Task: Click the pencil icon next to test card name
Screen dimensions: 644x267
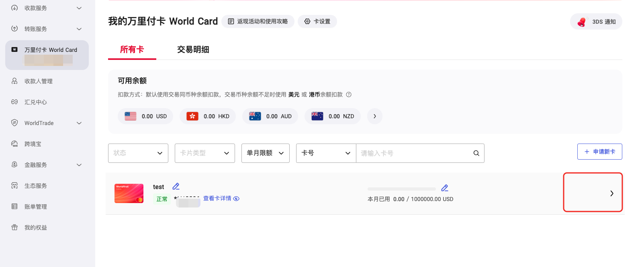Action: point(176,187)
